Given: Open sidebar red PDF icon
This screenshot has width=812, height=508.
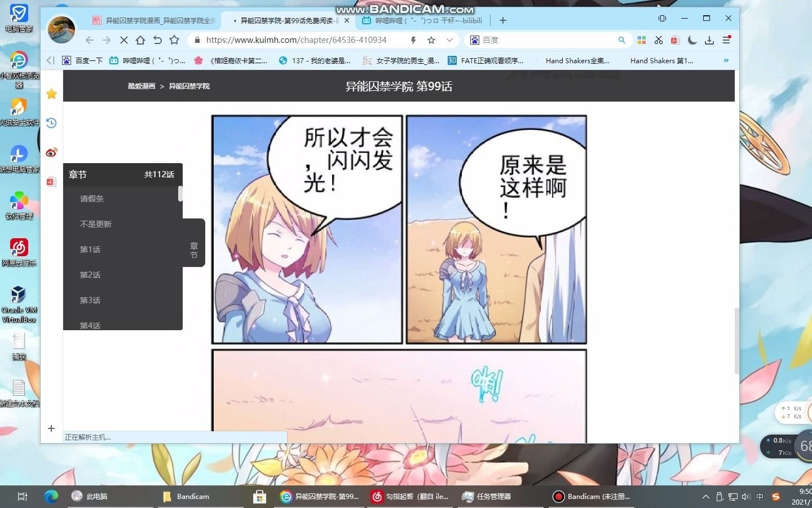Looking at the screenshot, I should click(51, 182).
